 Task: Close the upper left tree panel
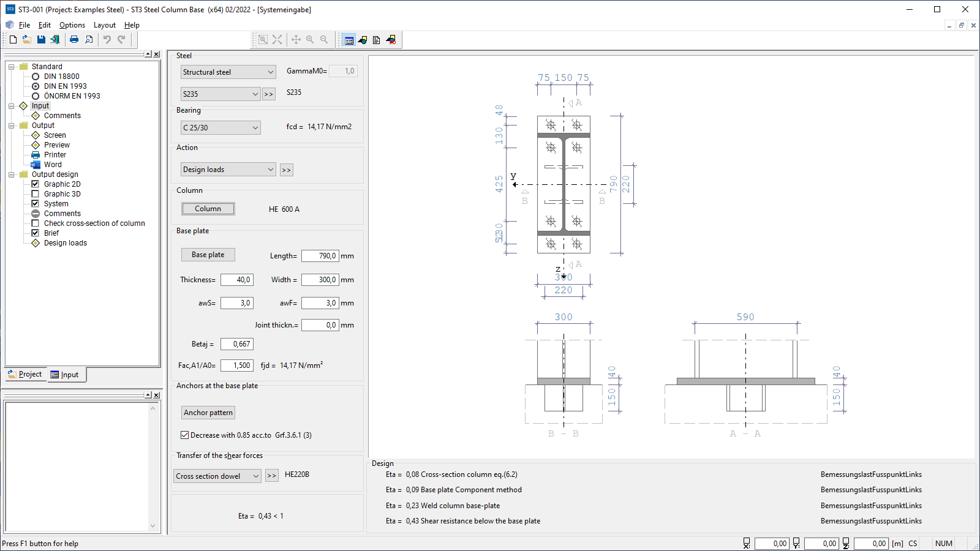pos(157,54)
